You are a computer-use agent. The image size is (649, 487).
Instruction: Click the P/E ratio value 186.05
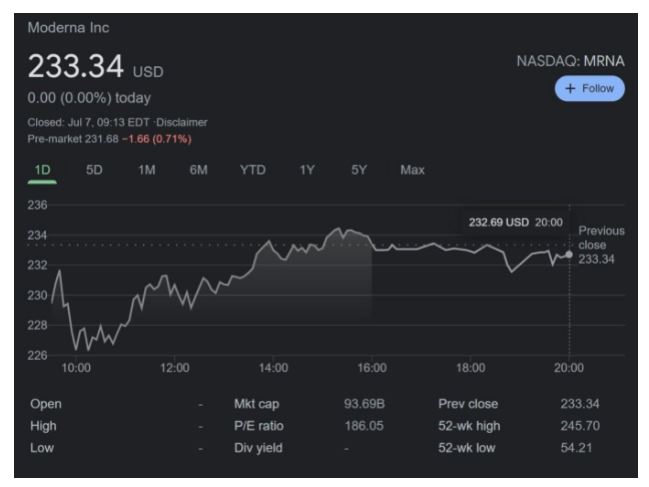(x=365, y=426)
